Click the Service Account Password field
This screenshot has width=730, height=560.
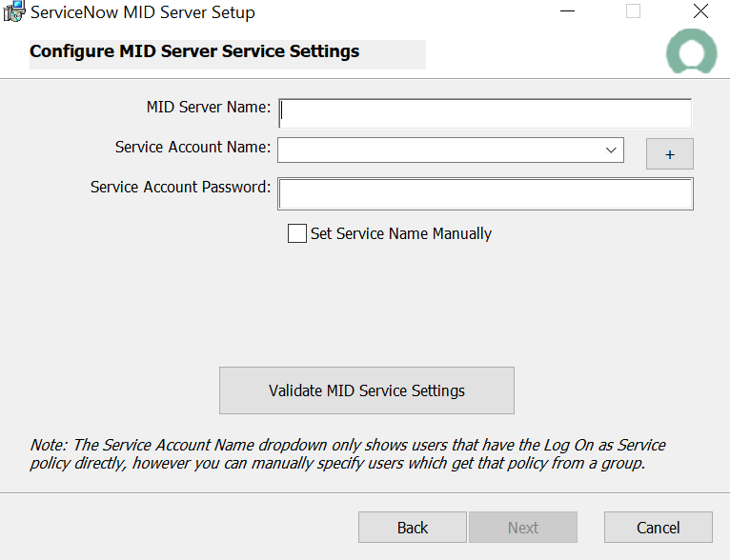click(484, 193)
